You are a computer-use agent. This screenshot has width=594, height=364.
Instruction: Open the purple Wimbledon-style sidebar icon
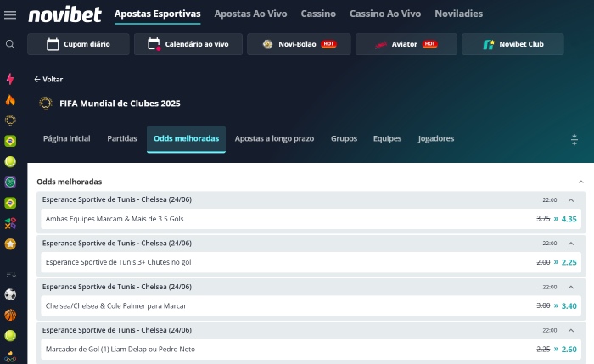point(10,182)
